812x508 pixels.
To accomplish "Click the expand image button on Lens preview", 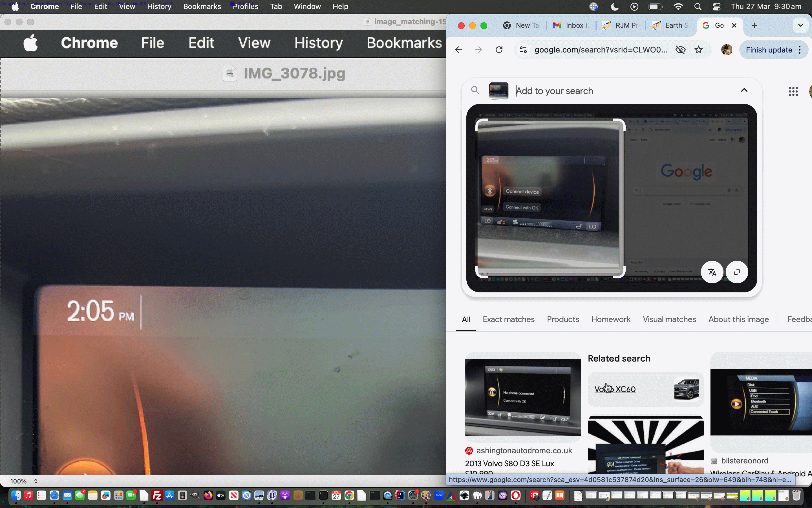I will point(737,272).
